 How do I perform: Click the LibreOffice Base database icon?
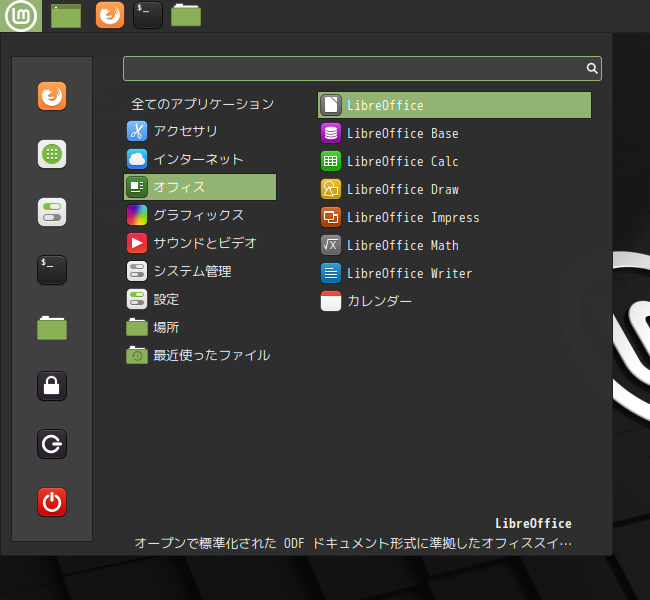(331, 133)
